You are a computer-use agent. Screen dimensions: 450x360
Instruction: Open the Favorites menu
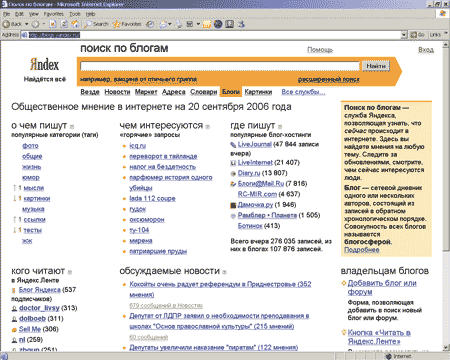click(x=53, y=14)
